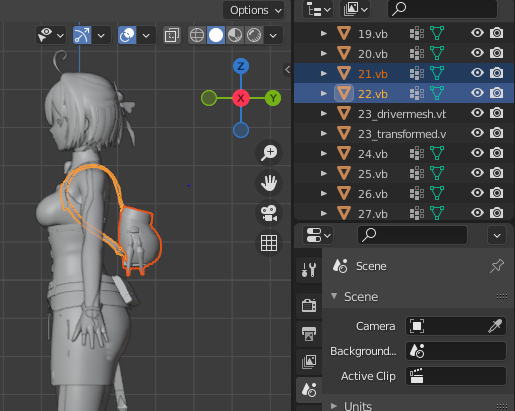The height and width of the screenshot is (411, 515).
Task: Expand 23_drivermesh object row
Action: 324,113
